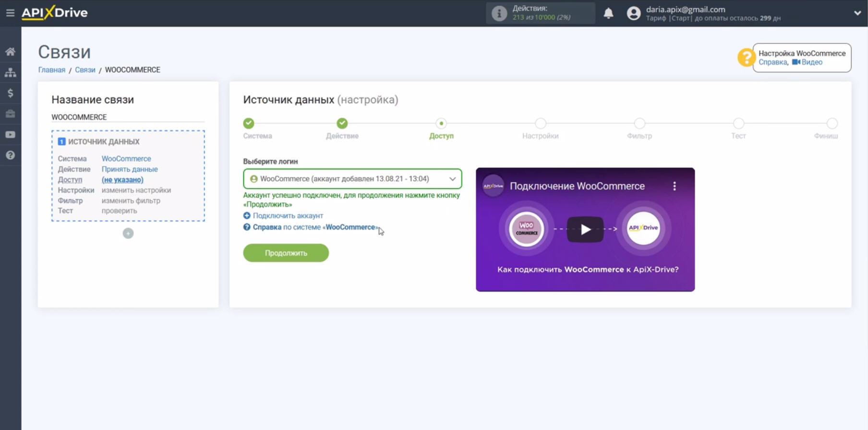This screenshot has width=868, height=430.
Task: Click проверить in the source panel
Action: [119, 211]
